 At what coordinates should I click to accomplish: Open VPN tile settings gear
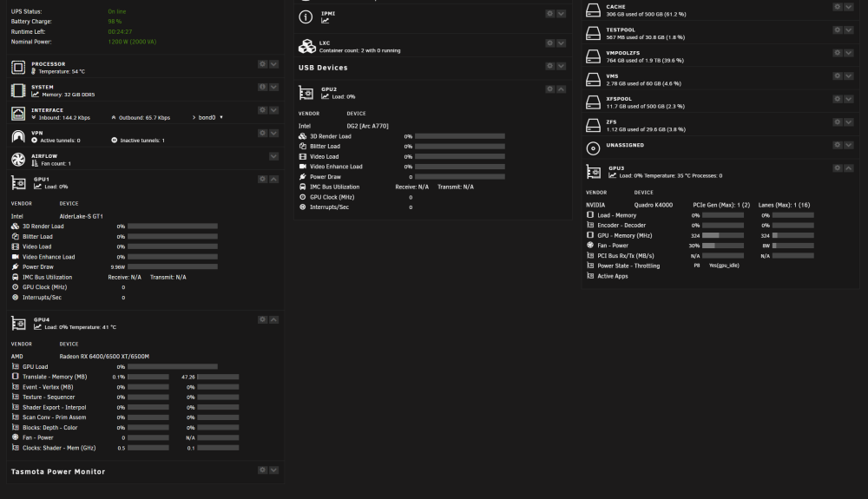262,134
